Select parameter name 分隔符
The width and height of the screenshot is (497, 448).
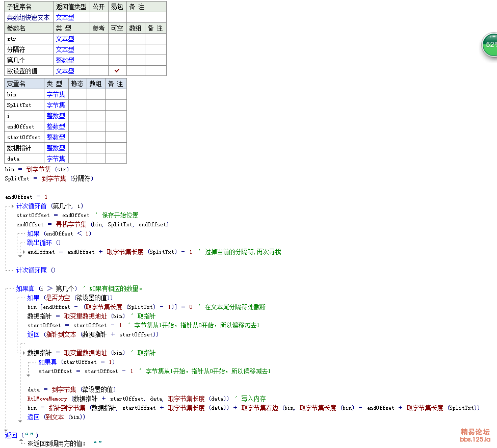(x=16, y=50)
